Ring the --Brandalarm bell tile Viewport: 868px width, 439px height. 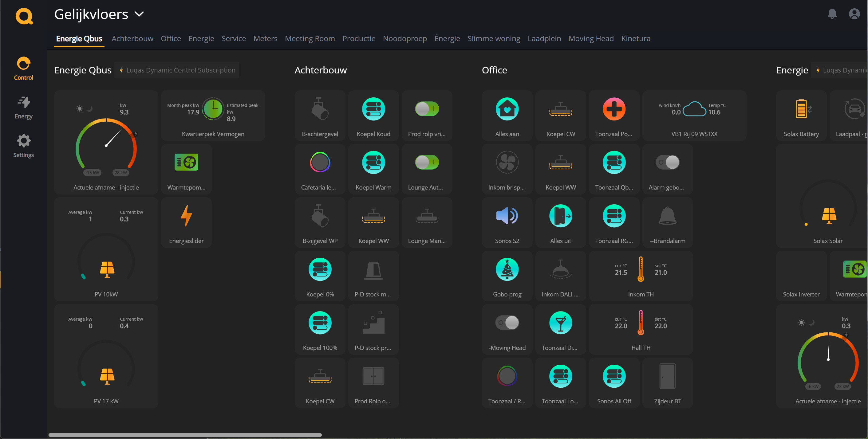[668, 222]
